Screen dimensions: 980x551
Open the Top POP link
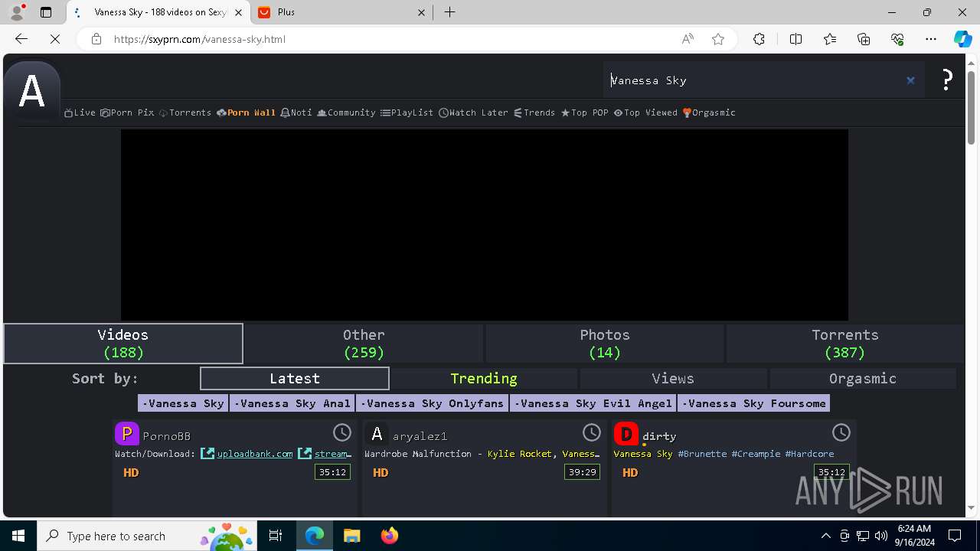click(x=585, y=112)
